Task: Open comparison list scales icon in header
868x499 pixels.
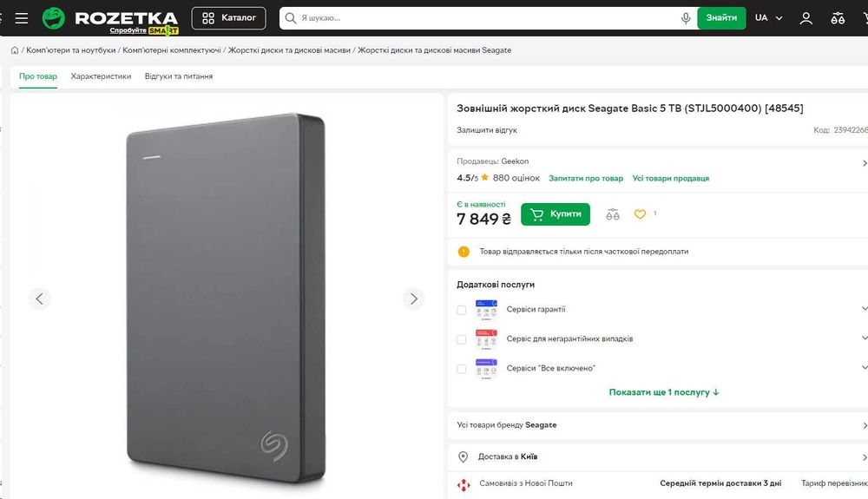Action: (838, 18)
